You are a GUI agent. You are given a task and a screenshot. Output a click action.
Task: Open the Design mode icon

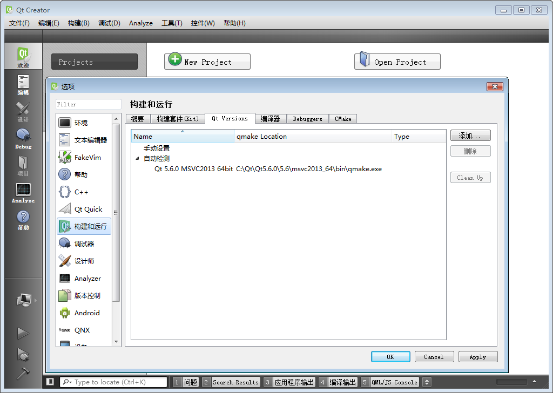pyautogui.click(x=23, y=111)
